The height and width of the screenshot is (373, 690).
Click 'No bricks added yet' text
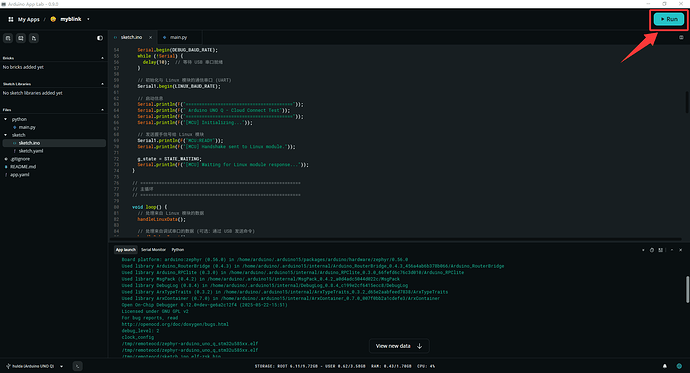coord(23,67)
